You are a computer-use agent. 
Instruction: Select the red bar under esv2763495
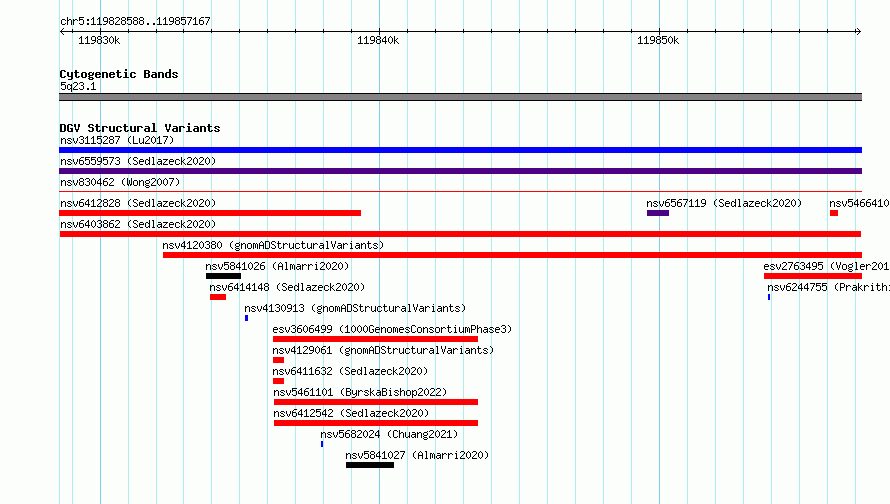[x=813, y=276]
